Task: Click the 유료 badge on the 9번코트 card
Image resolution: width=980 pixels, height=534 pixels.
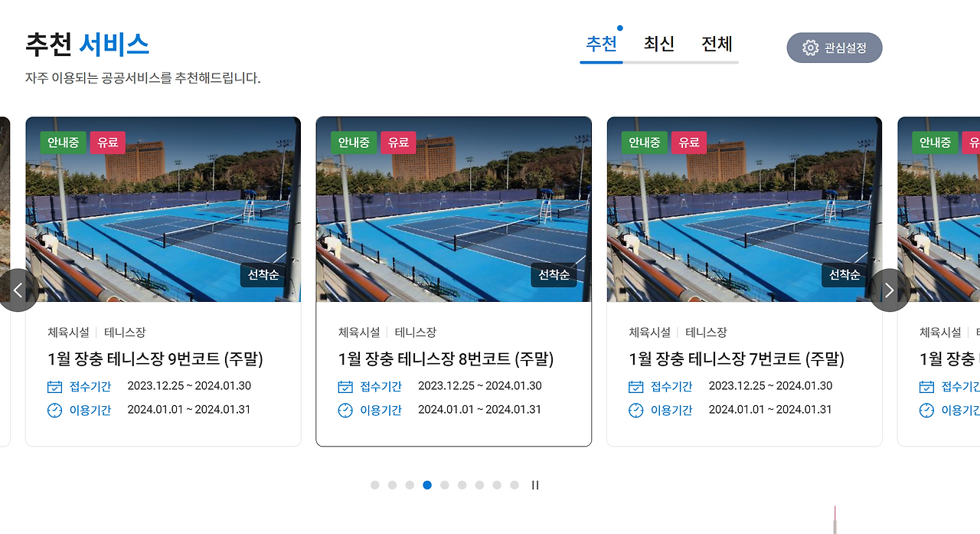Action: (106, 142)
